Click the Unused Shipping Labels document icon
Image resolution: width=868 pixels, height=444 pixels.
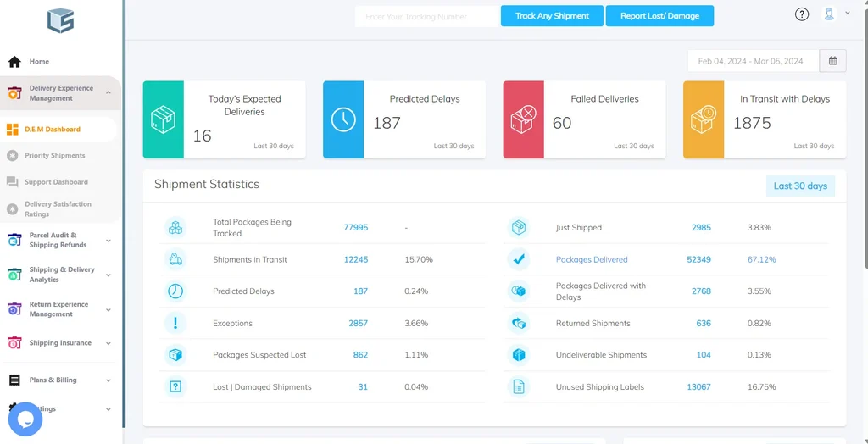pyautogui.click(x=519, y=387)
